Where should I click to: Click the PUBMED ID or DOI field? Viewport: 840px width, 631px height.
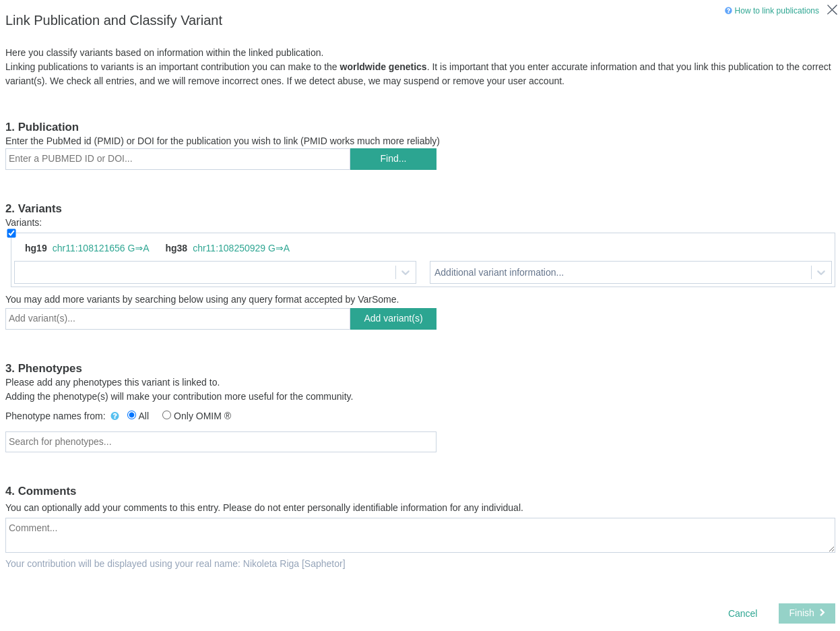tap(178, 159)
